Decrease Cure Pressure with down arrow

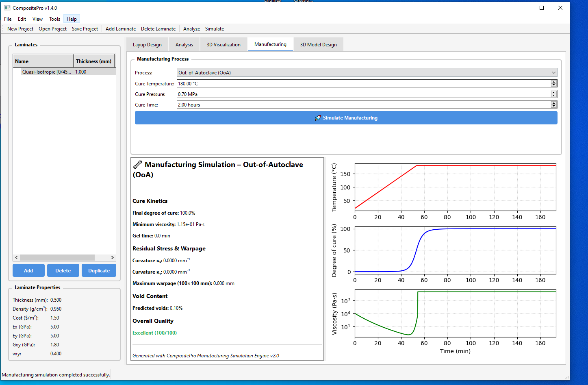point(553,96)
